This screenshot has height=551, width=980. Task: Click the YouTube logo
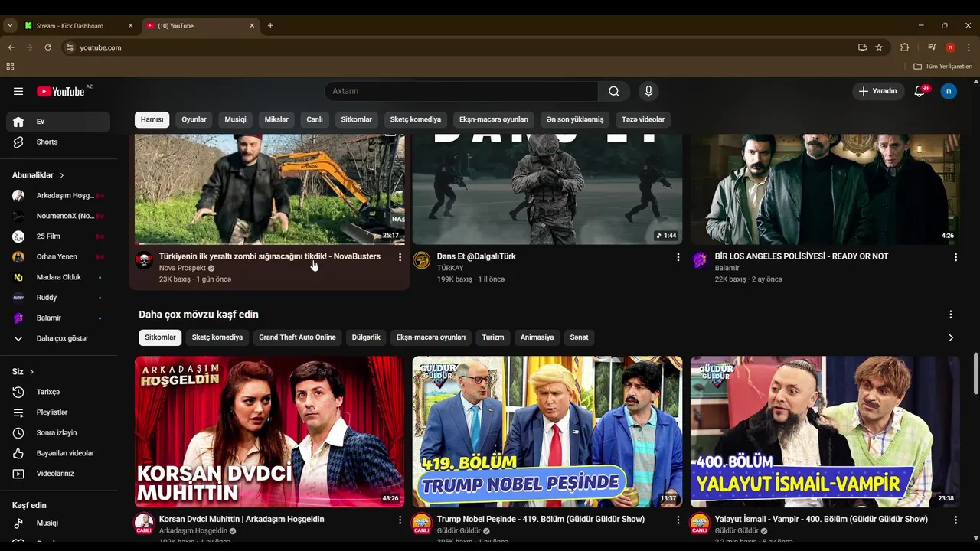61,91
